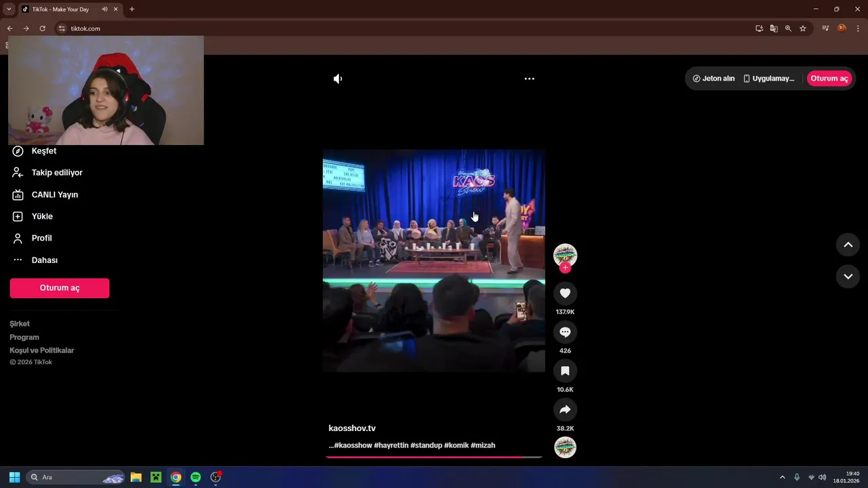Screen dimensions: 868x488
Task: Go forward with the browser forward arrow
Action: click(26, 28)
